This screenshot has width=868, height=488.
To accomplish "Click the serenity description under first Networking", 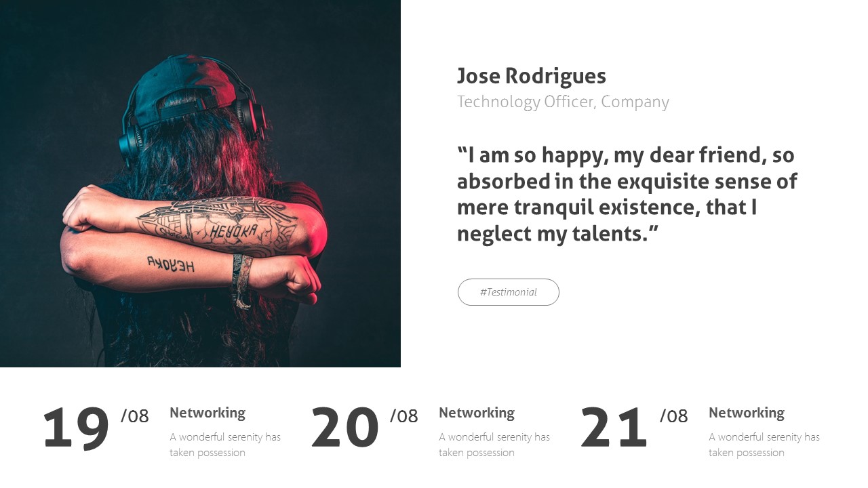I will pos(225,445).
